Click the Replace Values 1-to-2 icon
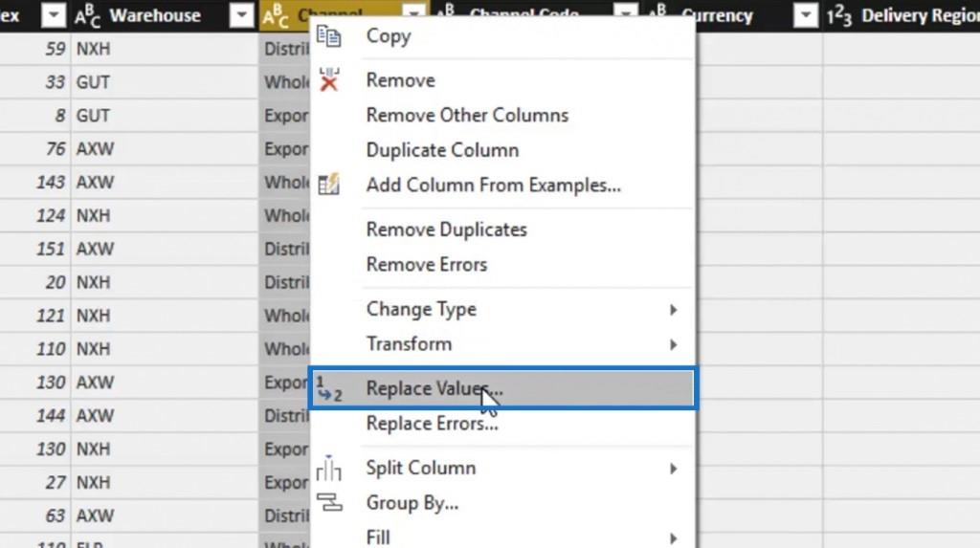This screenshot has width=980, height=548. click(329, 388)
